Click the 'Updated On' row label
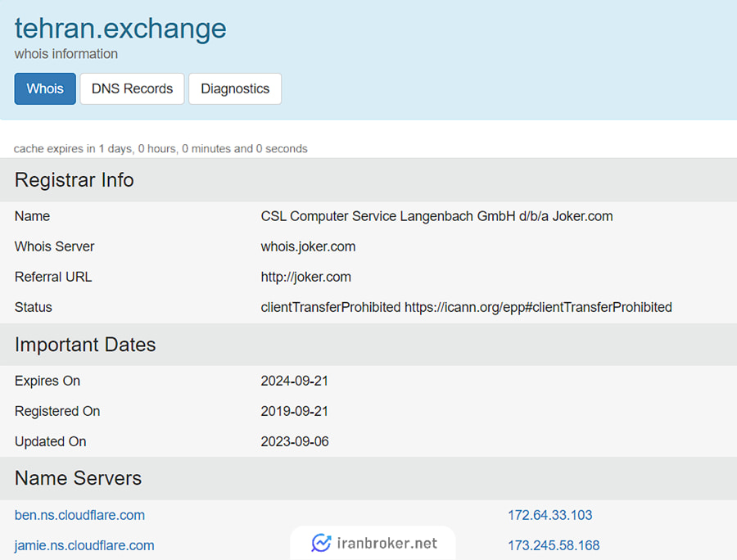The height and width of the screenshot is (560, 737). (50, 441)
